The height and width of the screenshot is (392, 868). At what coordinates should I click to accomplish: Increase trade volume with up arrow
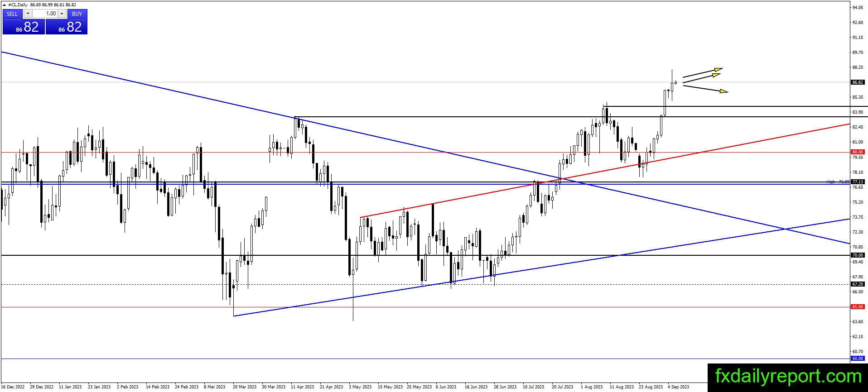pyautogui.click(x=62, y=14)
